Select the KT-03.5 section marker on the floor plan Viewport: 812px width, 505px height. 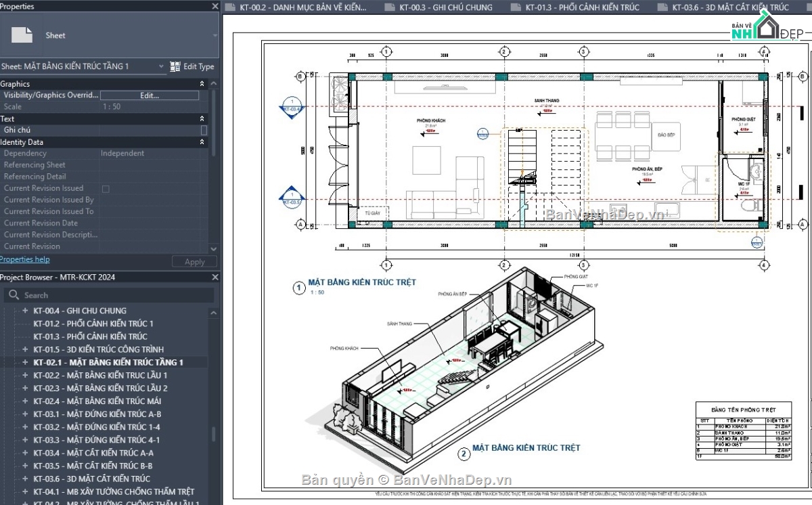292,198
